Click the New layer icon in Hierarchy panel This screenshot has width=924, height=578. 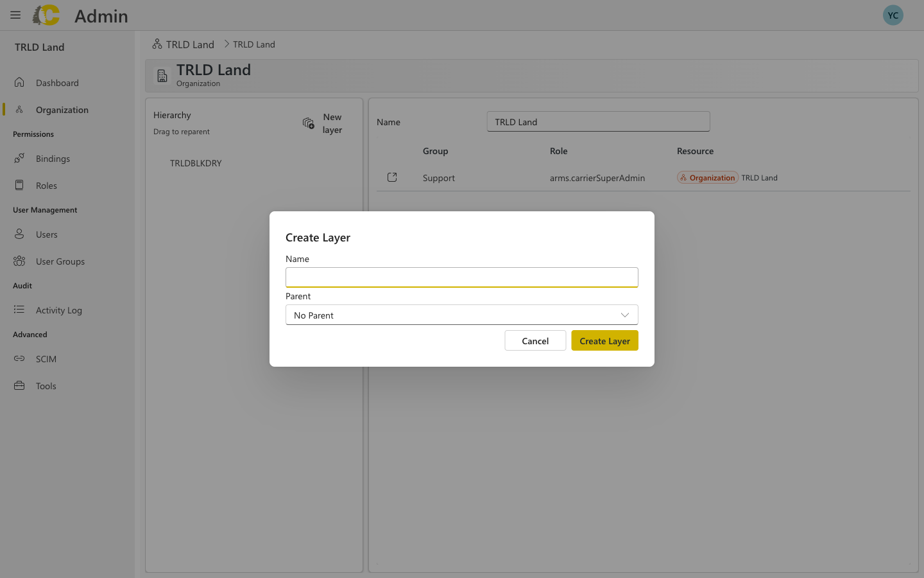[x=308, y=123]
